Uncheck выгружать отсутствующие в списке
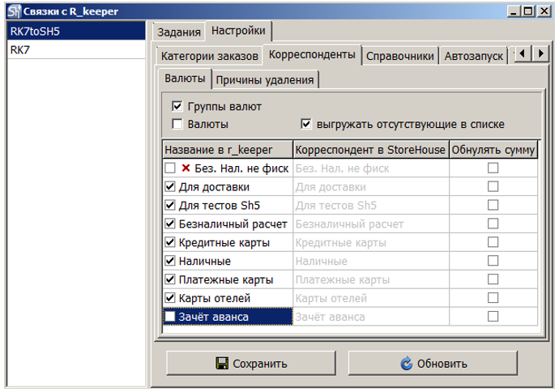Image resolution: width=559 pixels, height=392 pixels. (x=306, y=124)
